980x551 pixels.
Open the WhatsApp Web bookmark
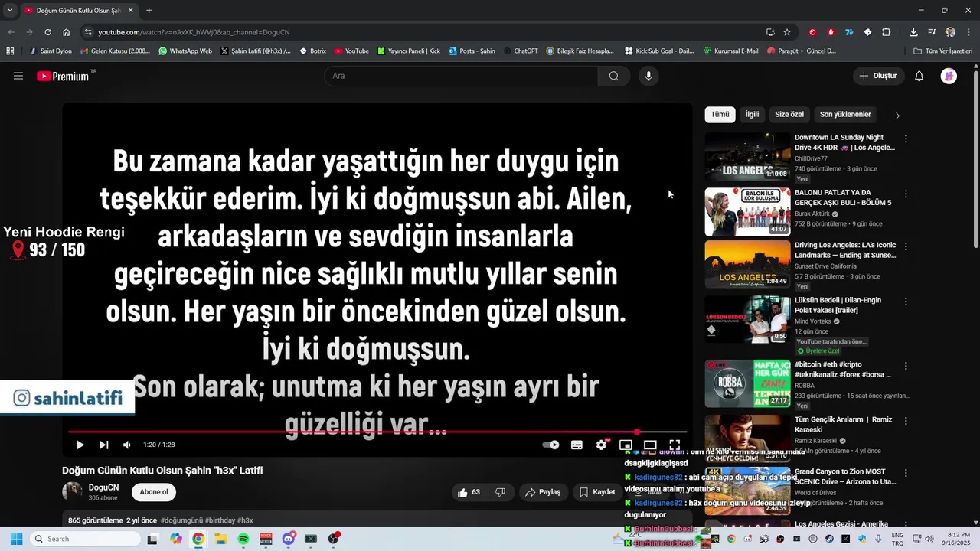[185, 51]
